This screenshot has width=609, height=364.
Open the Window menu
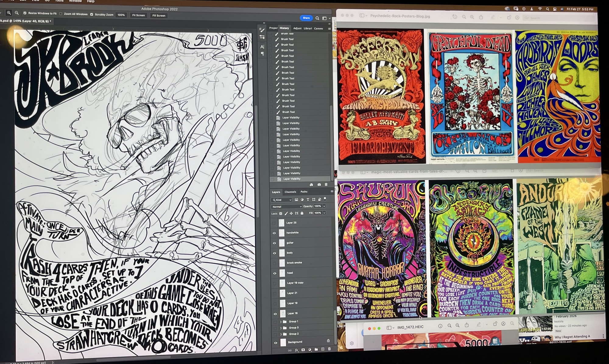[x=75, y=1]
